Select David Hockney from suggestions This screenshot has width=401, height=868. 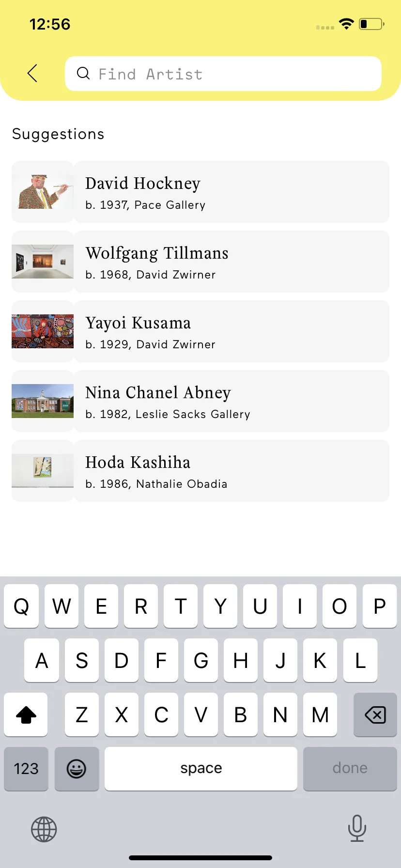click(x=200, y=192)
